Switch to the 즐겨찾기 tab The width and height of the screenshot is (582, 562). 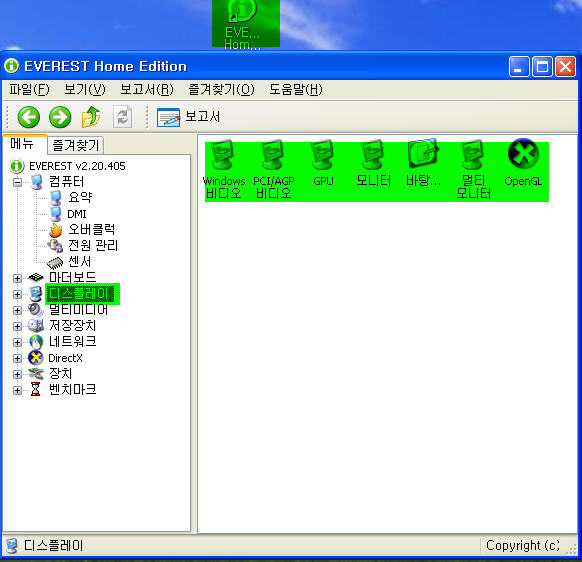76,145
